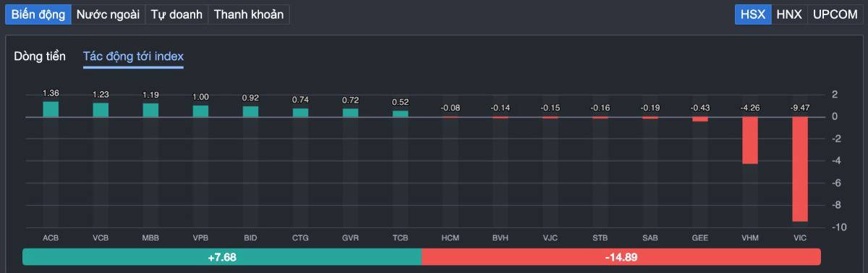The height and width of the screenshot is (273, 868).
Task: Click the GEE ticker label
Action: click(700, 238)
